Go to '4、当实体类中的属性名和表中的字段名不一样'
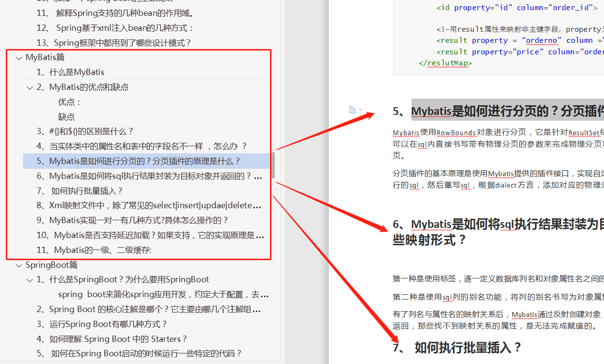Image resolution: width=604 pixels, height=364 pixels. pyautogui.click(x=141, y=146)
